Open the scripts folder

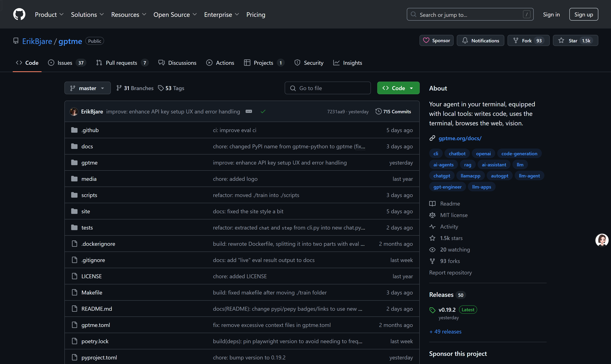[89, 195]
